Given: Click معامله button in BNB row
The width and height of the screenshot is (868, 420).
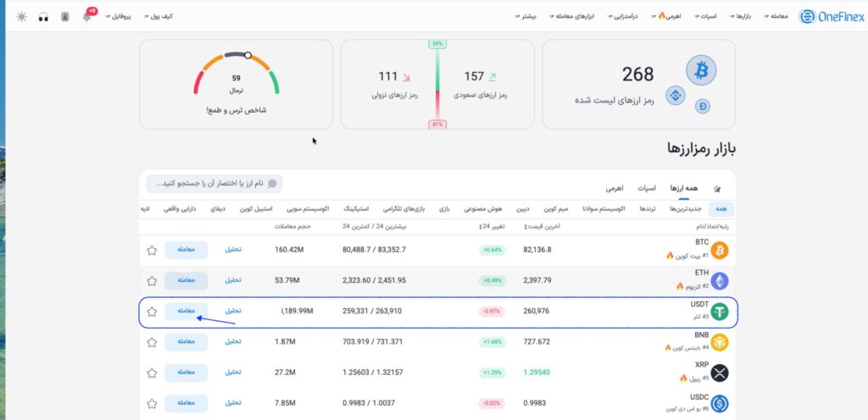Looking at the screenshot, I should pos(186,342).
